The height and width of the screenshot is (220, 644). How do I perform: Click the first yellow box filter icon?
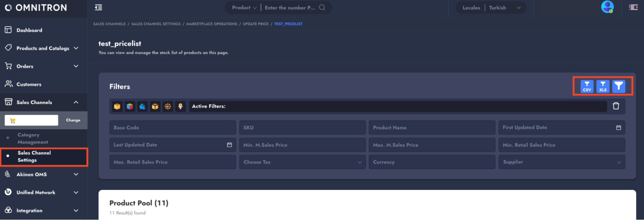click(117, 106)
